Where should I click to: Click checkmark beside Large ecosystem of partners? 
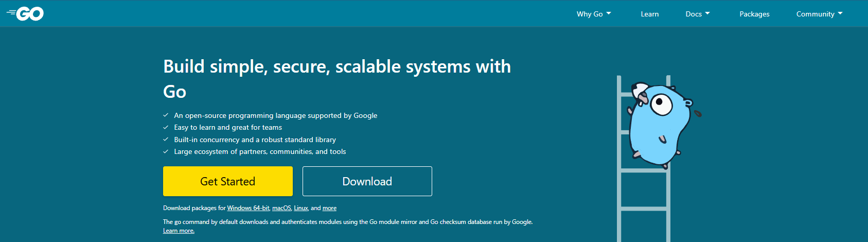(x=166, y=151)
